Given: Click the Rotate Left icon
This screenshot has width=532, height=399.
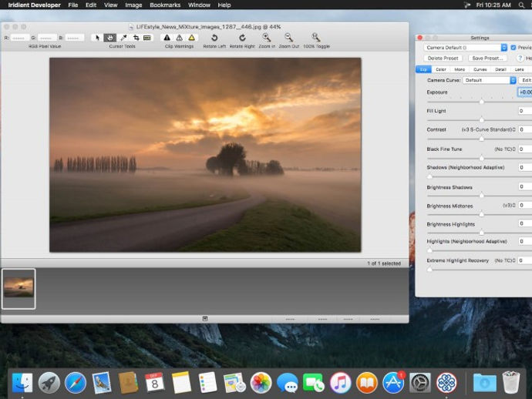Looking at the screenshot, I should [214, 37].
